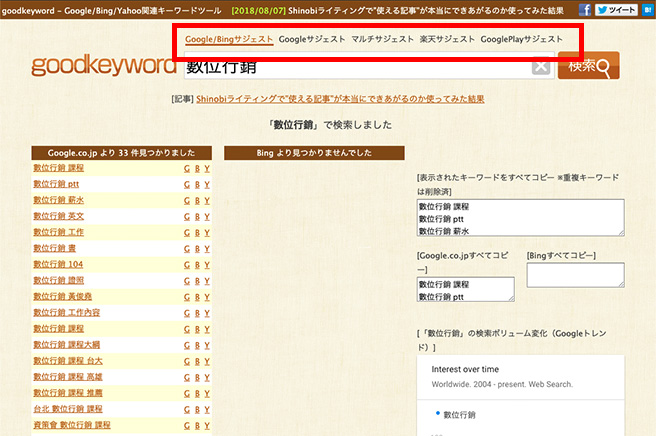Click B link for 數位行銷 課程 高雄 row
The image size is (656, 436).
pos(197,377)
